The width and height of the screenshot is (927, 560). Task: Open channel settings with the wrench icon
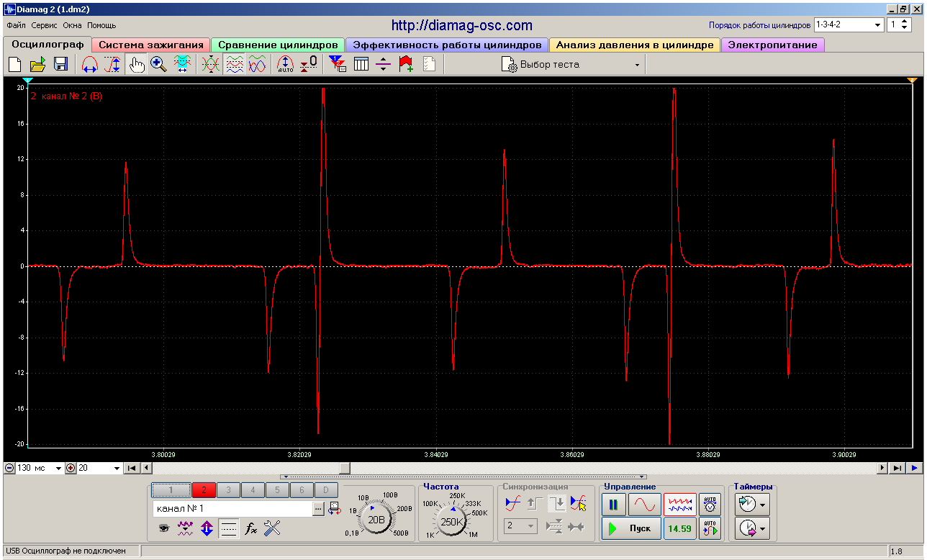271,528
